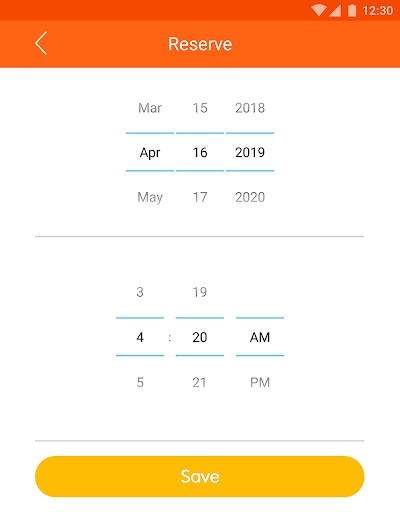Image resolution: width=400 pixels, height=512 pixels.
Task: Save the reservation time
Action: [x=200, y=477]
